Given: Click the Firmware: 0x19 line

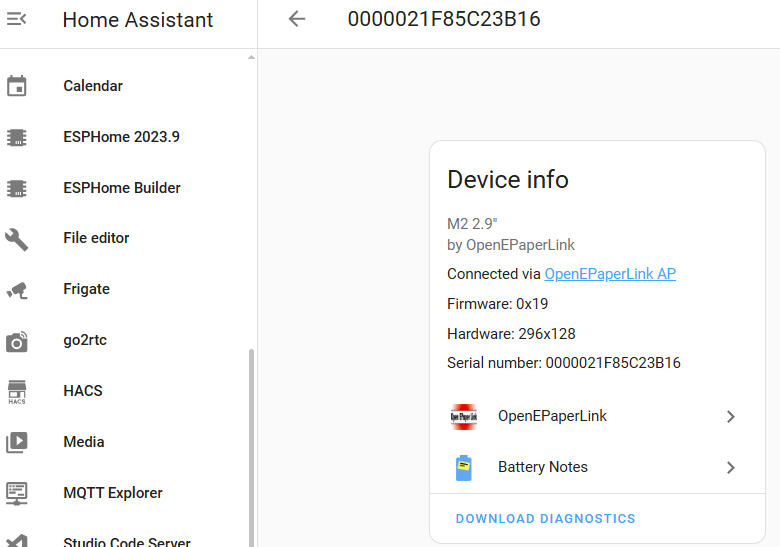Looking at the screenshot, I should (497, 304).
